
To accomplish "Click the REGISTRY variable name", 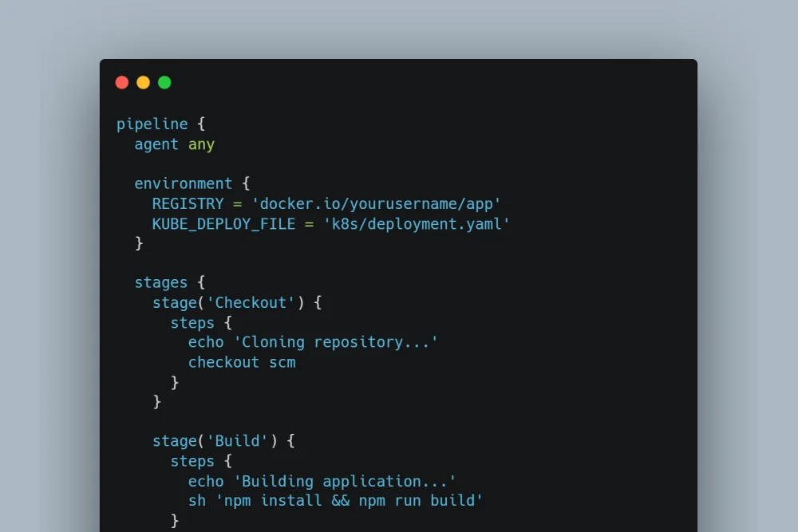I will 188,203.
